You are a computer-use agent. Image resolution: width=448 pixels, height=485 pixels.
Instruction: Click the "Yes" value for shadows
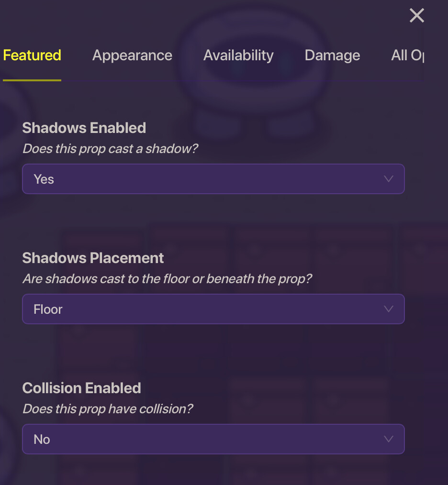tap(44, 179)
